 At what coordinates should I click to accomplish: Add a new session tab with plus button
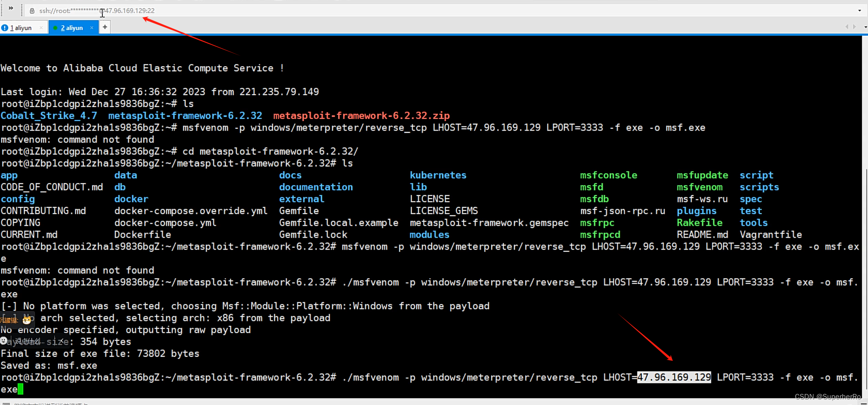click(105, 28)
